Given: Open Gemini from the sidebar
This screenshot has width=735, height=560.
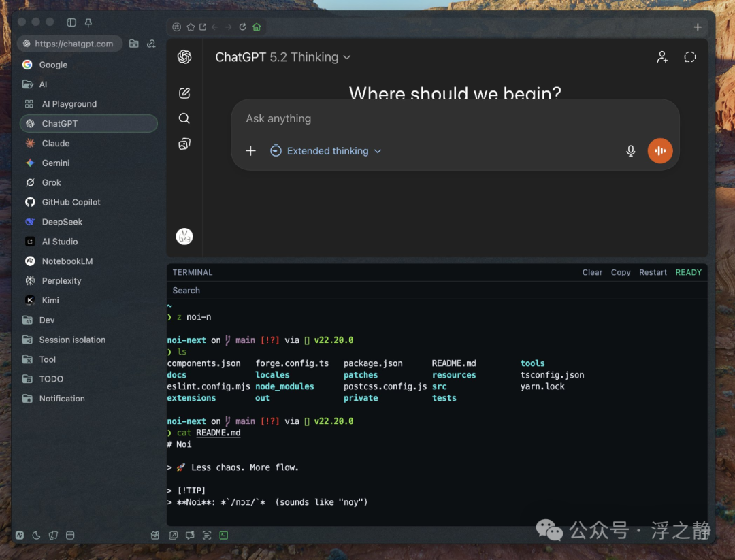Looking at the screenshot, I should coord(88,163).
